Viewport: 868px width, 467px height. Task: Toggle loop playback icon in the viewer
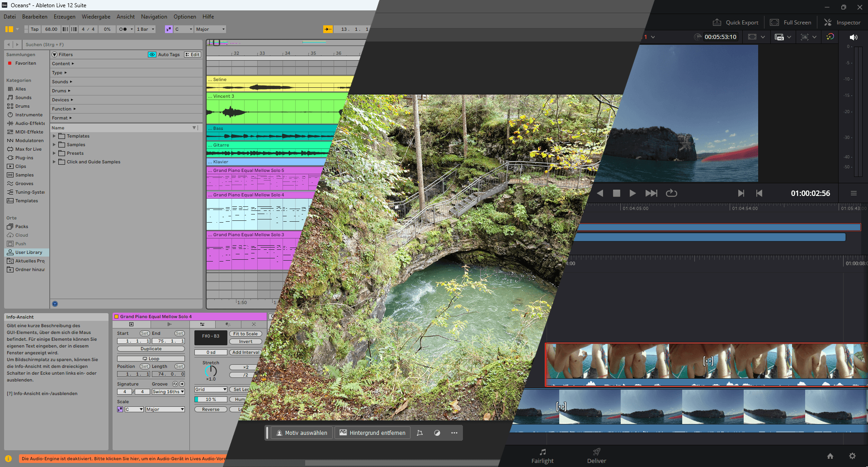[x=671, y=193]
